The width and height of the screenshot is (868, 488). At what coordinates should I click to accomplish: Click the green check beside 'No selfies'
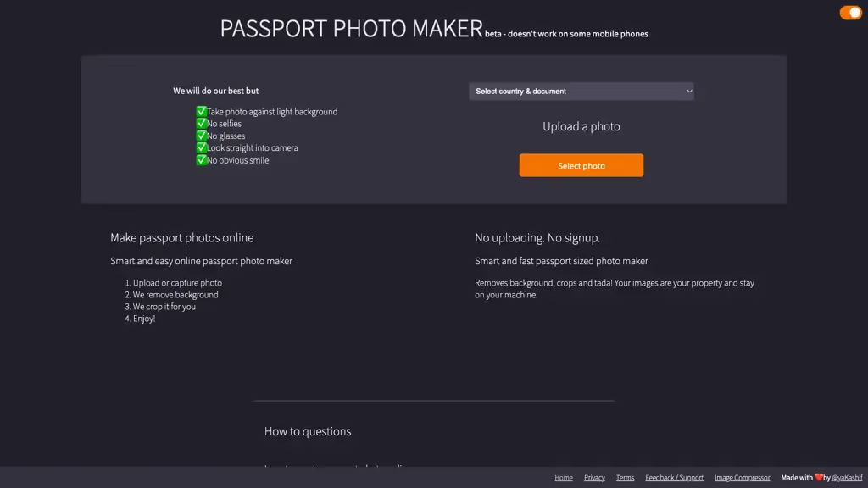tap(202, 124)
